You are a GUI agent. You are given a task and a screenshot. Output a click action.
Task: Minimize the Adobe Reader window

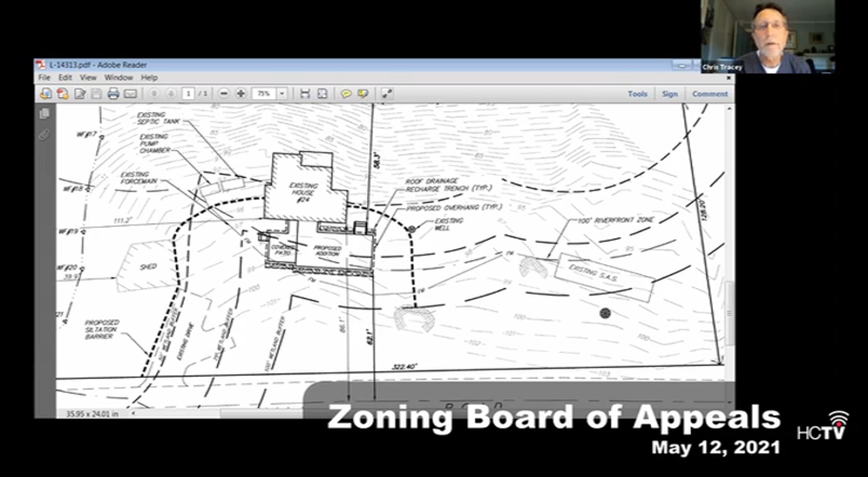click(682, 66)
